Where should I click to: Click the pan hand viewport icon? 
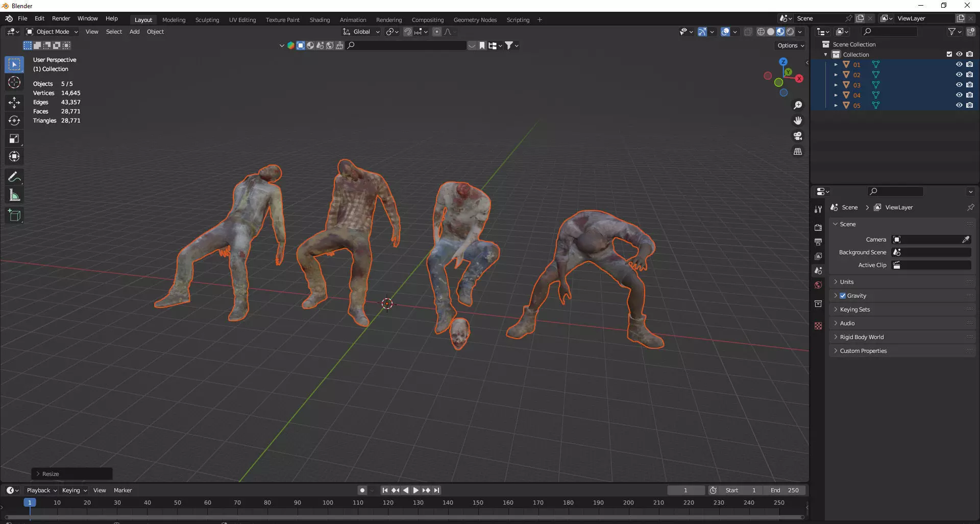(x=798, y=121)
